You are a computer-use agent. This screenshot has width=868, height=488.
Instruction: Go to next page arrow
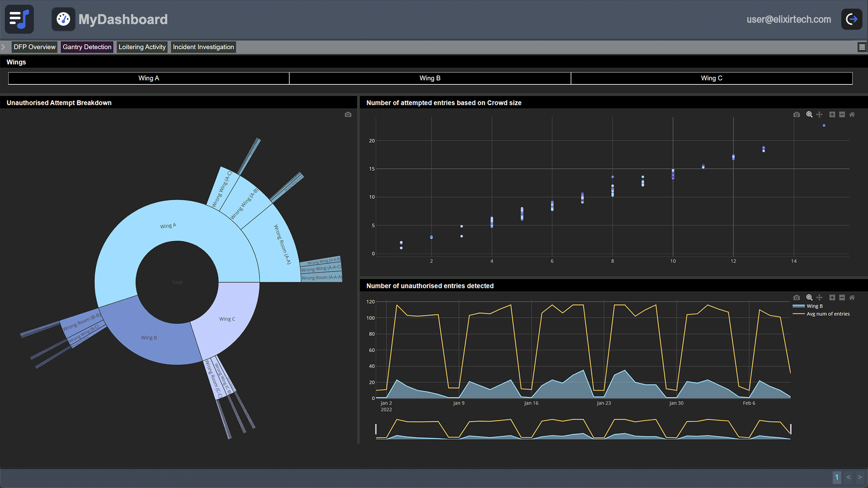[x=859, y=477]
